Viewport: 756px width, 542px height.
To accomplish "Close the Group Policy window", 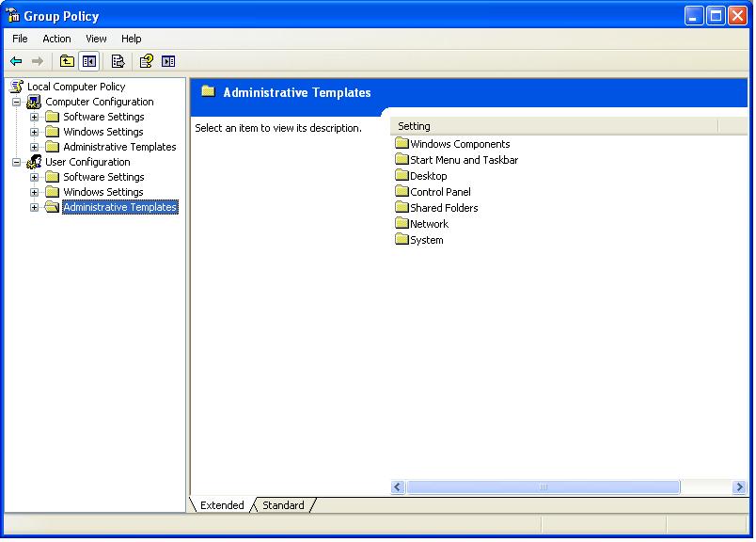I will 738,16.
